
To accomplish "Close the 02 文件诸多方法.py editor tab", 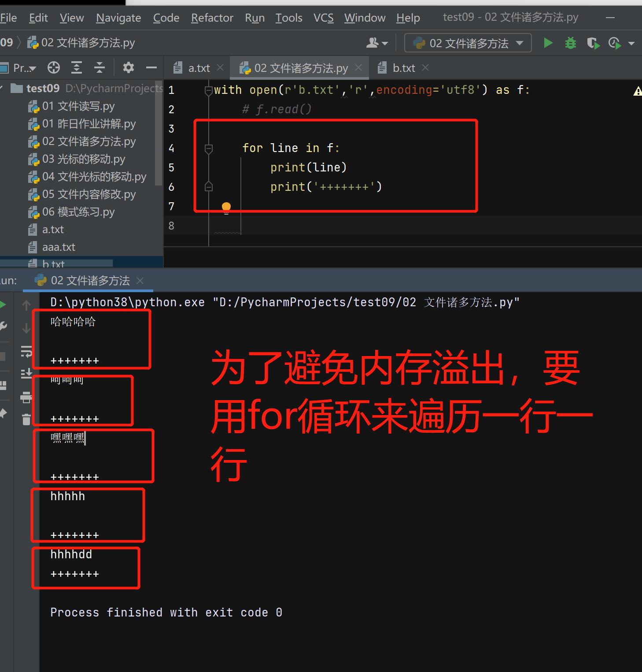I will click(358, 67).
